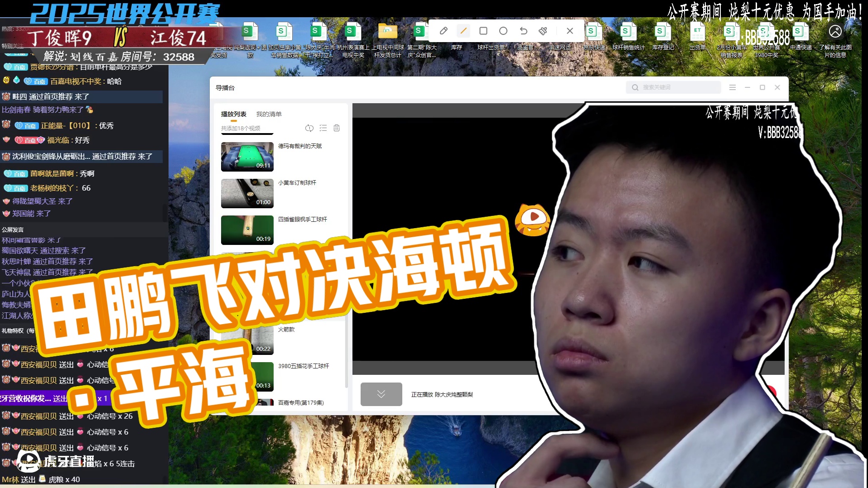
Task: Collapse the player panel with chevron button
Action: (x=381, y=394)
